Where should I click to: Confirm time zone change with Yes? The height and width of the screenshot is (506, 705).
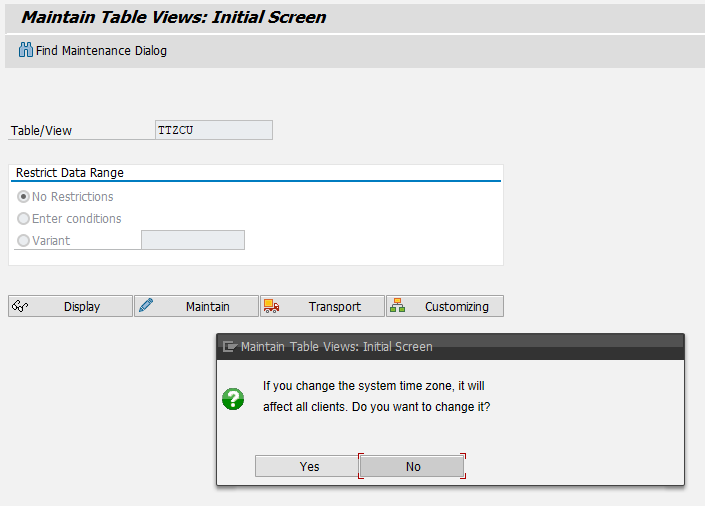pos(307,466)
